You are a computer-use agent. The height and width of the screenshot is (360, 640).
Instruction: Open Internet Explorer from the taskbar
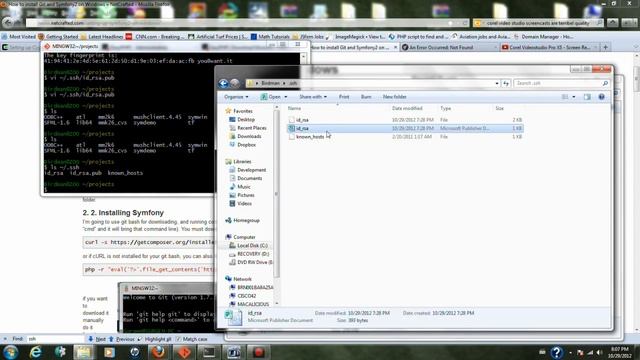pyautogui.click(x=36, y=352)
